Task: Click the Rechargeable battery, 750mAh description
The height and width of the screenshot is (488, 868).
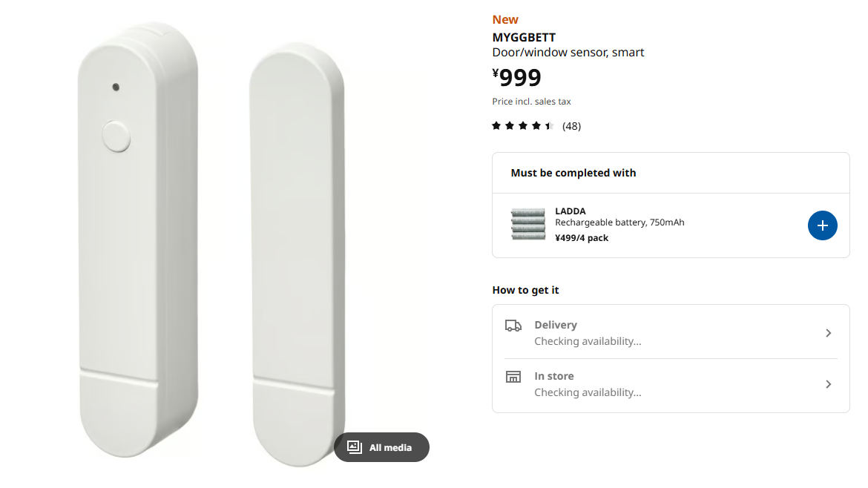Action: tap(619, 222)
